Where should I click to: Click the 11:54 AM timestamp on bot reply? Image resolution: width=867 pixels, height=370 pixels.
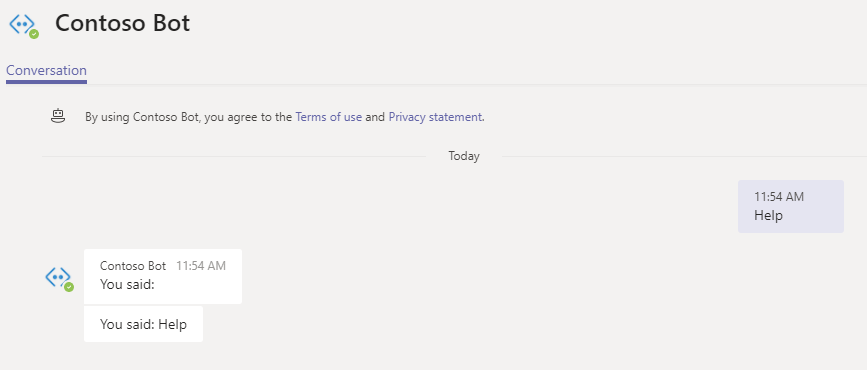201,266
